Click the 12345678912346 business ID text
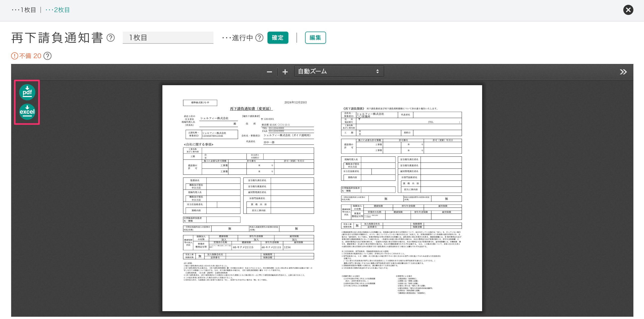The image size is (644, 319). click(213, 136)
